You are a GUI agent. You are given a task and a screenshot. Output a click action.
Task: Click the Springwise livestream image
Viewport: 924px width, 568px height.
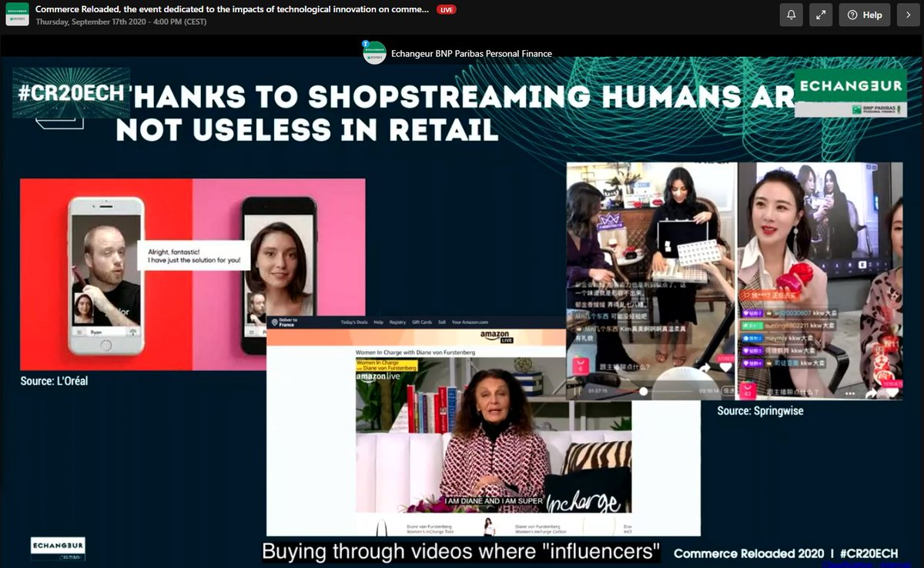[x=735, y=281]
